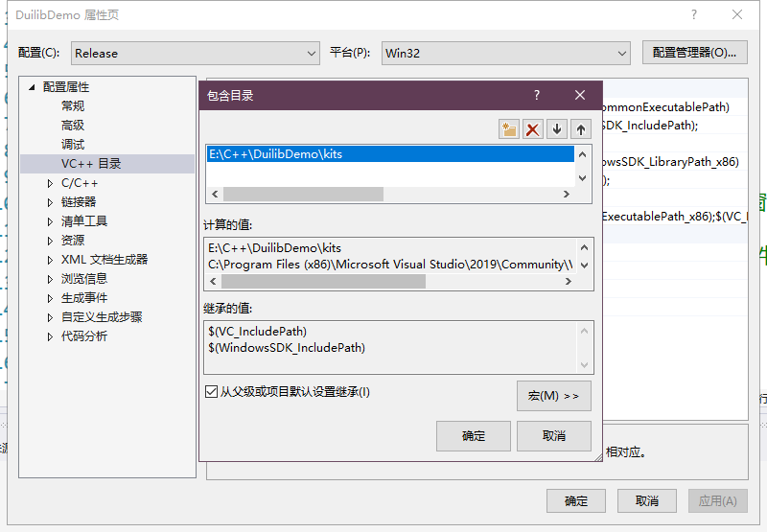Select VC++ 目录 in the tree
The image size is (767, 532).
[91, 164]
